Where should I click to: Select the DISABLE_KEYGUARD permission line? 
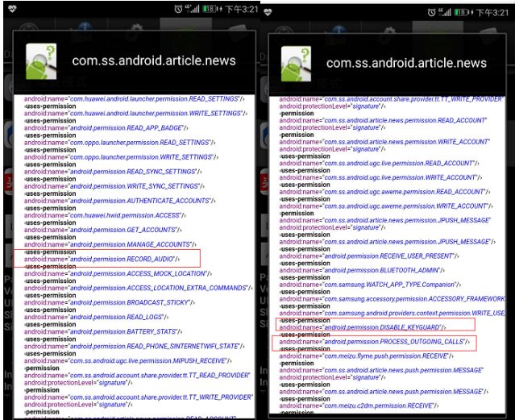363,327
